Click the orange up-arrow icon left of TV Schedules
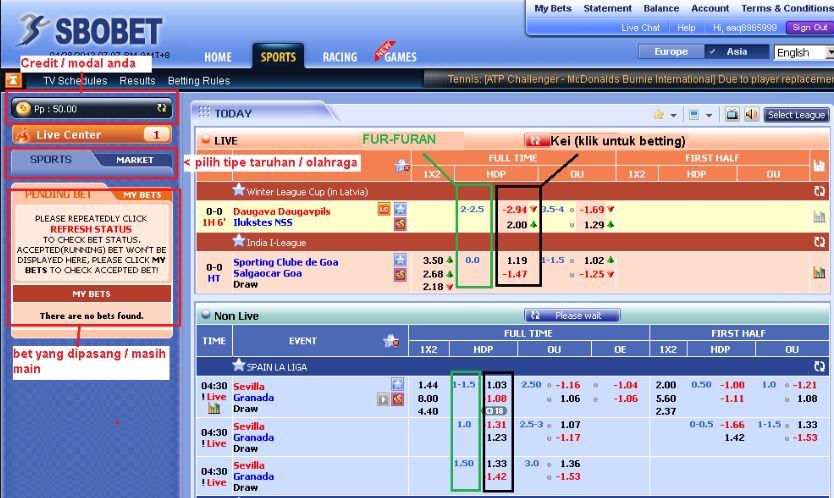 [x=13, y=80]
